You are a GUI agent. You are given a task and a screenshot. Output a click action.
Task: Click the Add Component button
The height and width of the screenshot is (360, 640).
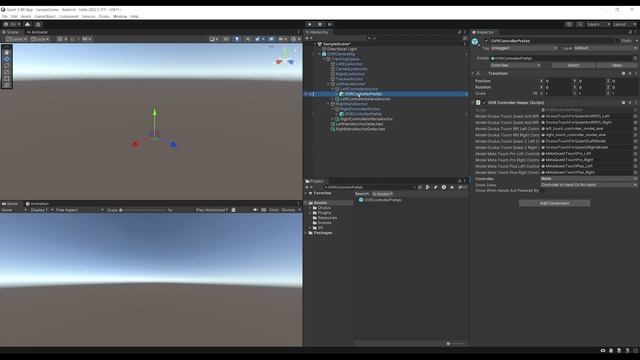point(554,203)
